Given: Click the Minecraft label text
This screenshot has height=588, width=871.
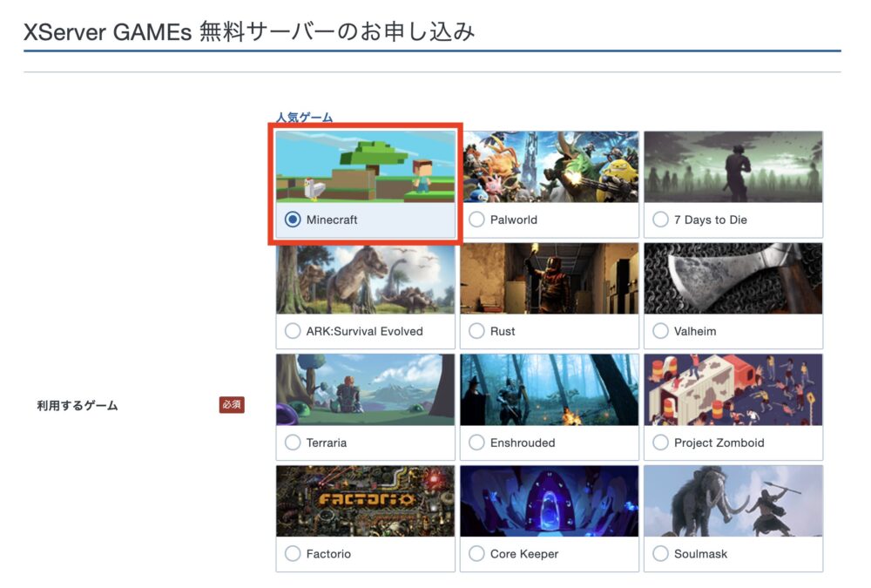Looking at the screenshot, I should (332, 220).
